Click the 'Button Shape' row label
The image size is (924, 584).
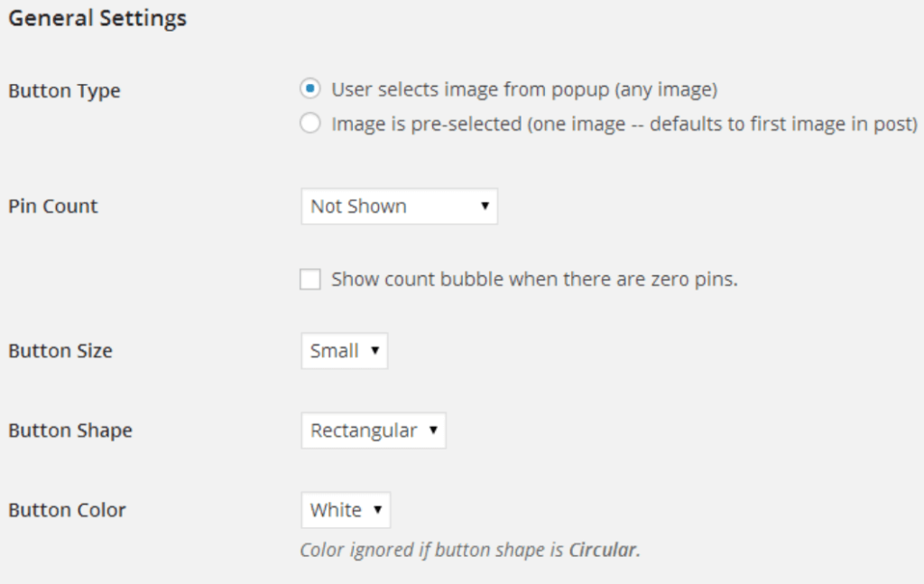tap(70, 431)
